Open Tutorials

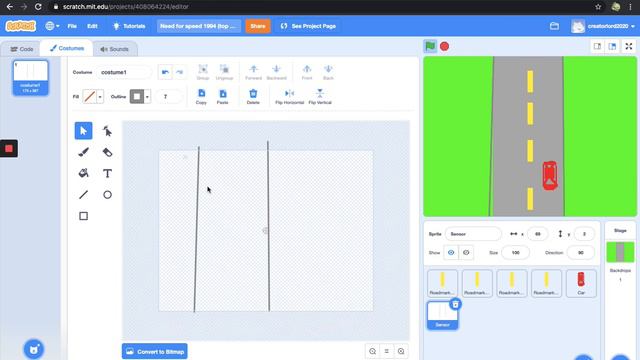click(129, 26)
